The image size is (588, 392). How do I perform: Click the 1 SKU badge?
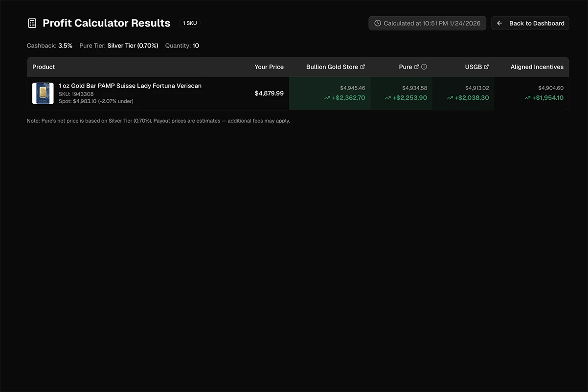[x=190, y=23]
